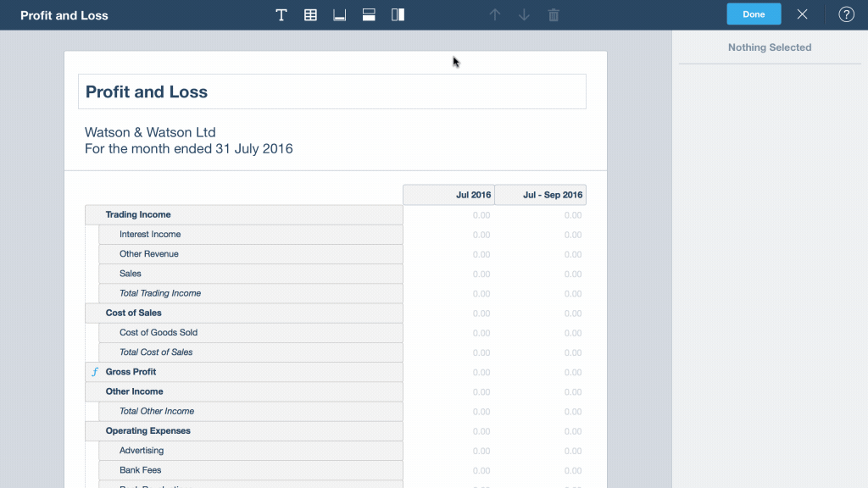Click the trash delete icon
This screenshot has height=488, width=868.
coord(554,15)
